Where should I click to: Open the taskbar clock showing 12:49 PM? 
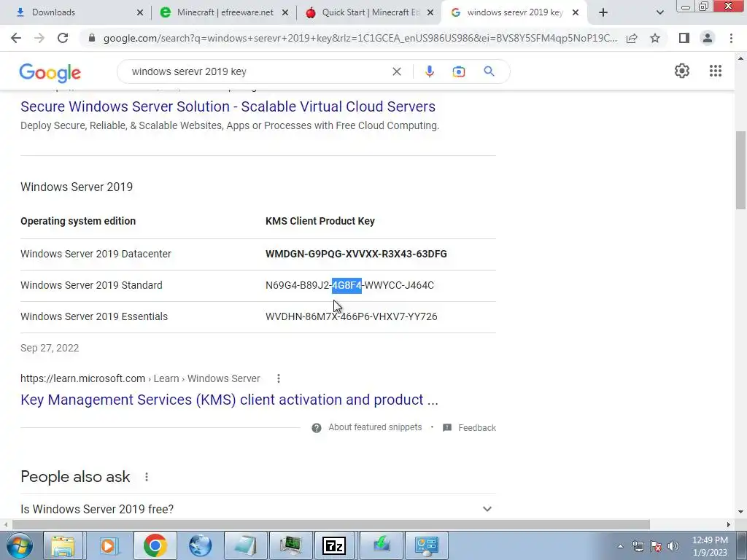[x=710, y=546]
